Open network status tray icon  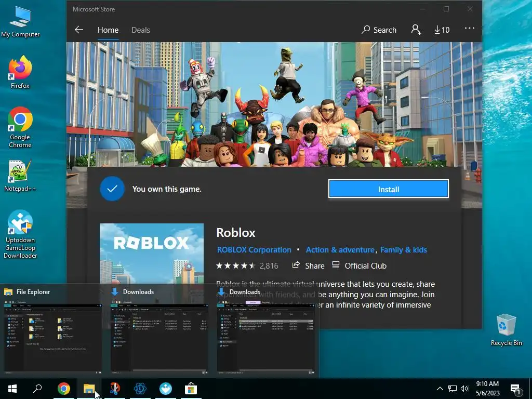coord(453,389)
